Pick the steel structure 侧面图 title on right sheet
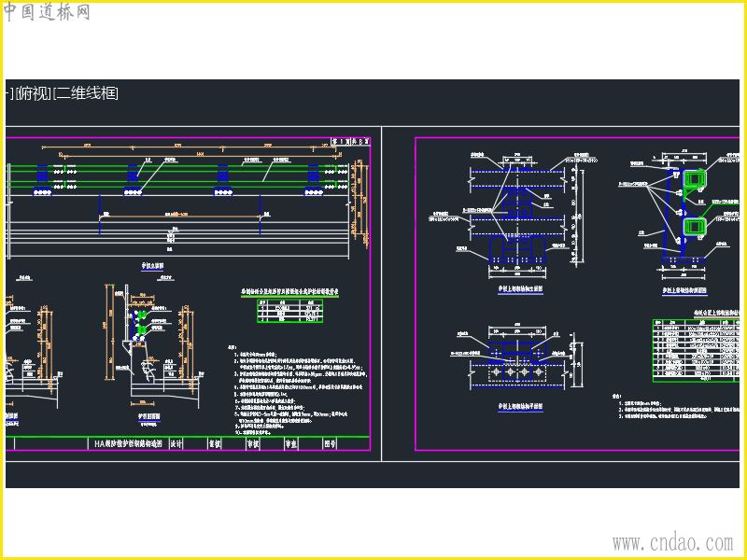 coord(684,290)
